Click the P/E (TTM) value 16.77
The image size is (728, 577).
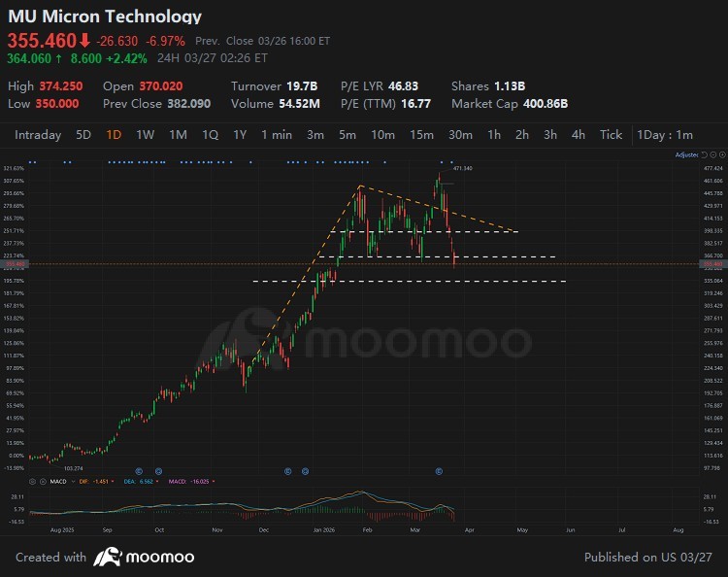416,104
